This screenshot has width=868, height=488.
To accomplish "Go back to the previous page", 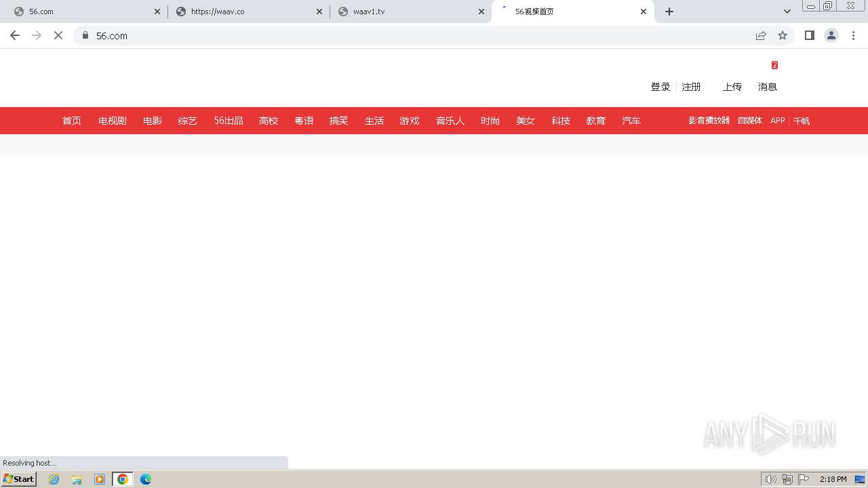I will pyautogui.click(x=15, y=35).
